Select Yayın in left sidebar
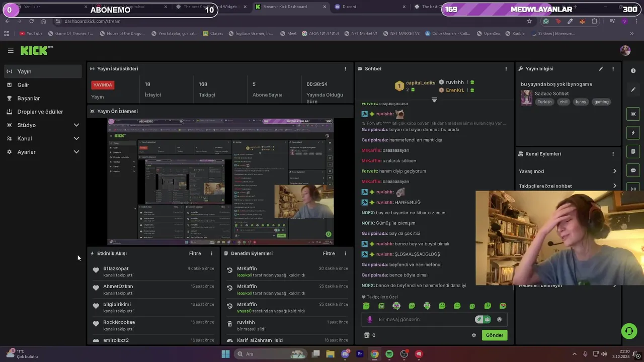This screenshot has width=644, height=362. 43,71
